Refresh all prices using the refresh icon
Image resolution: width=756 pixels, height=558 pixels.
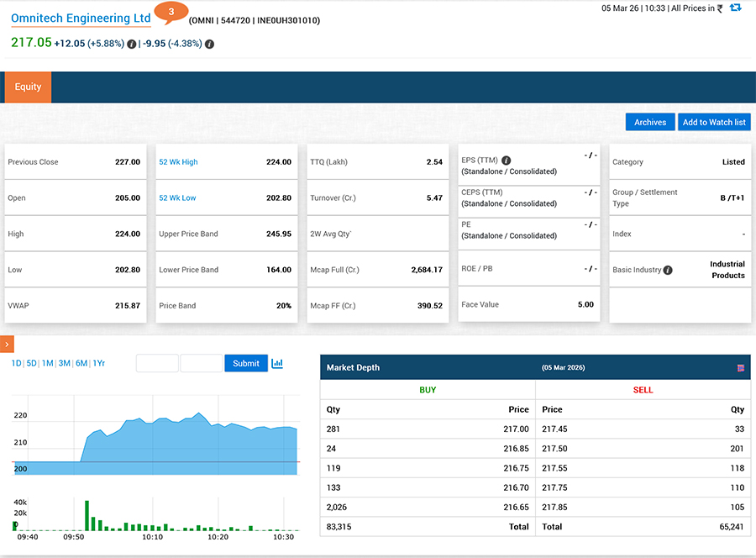(737, 10)
